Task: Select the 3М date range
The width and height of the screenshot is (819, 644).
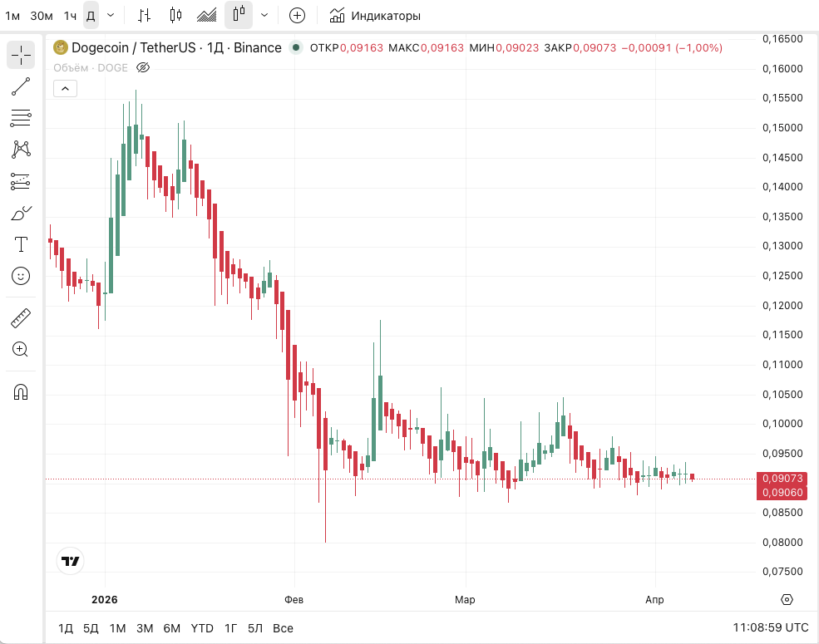Action: 145,627
